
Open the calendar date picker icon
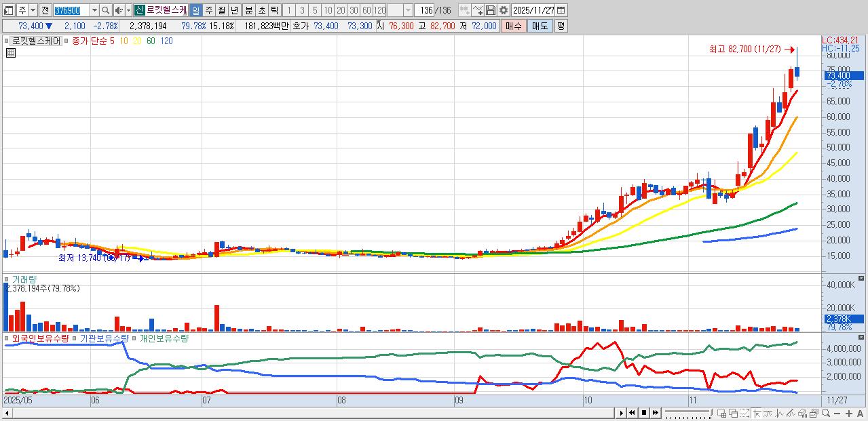[562, 10]
